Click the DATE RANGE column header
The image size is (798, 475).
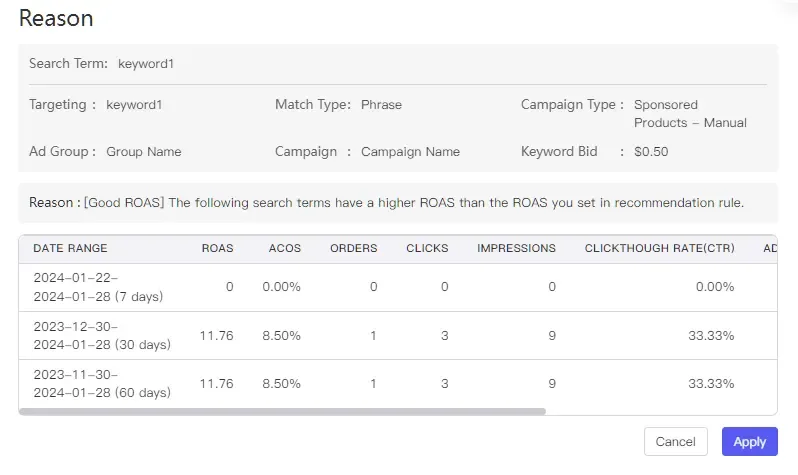pos(70,248)
